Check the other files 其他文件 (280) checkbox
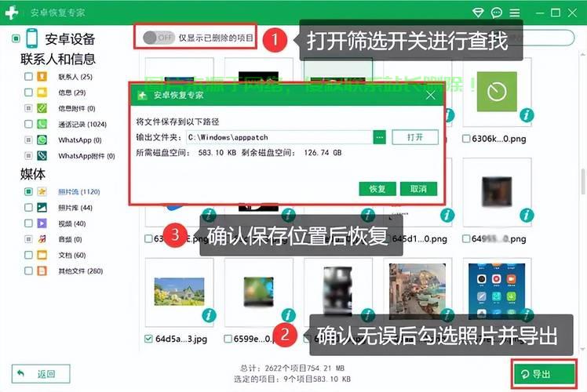Viewport: 587px width, 392px height. click(x=28, y=270)
